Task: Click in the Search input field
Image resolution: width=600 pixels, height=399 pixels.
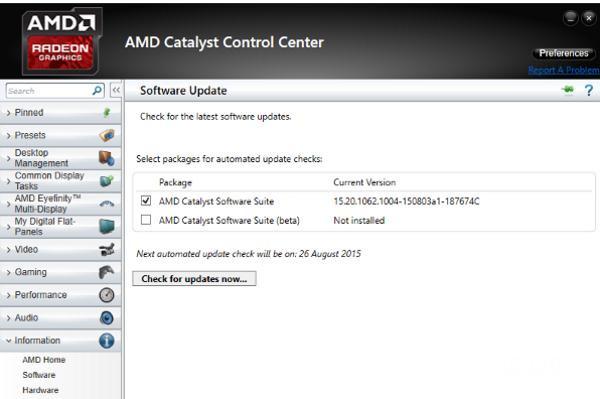Action: tap(49, 91)
